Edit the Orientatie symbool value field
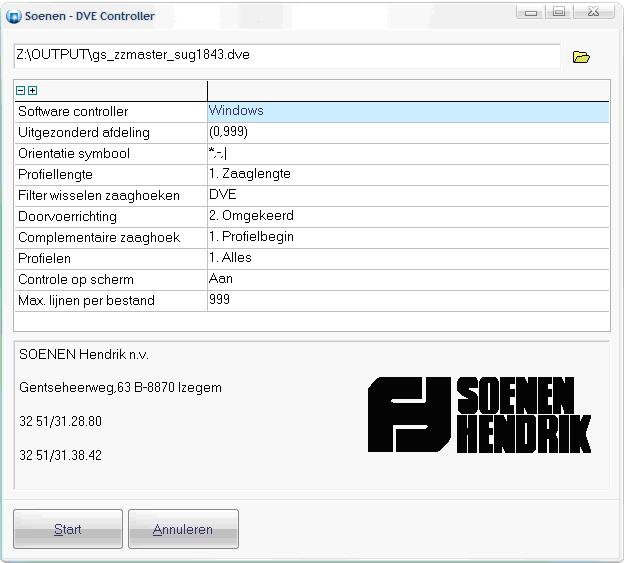 408,154
